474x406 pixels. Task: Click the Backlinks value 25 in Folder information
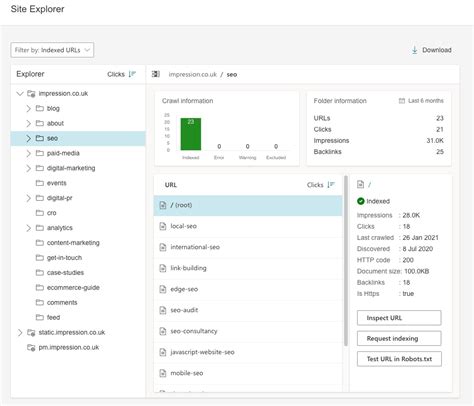440,152
